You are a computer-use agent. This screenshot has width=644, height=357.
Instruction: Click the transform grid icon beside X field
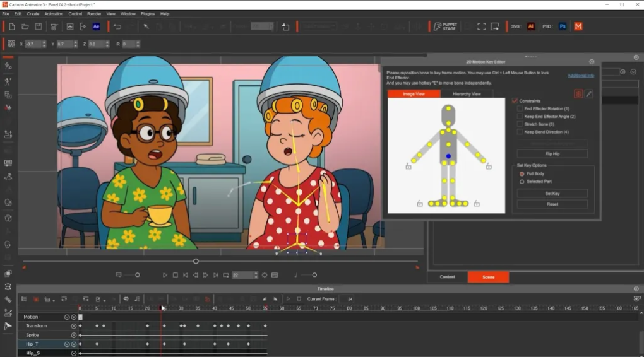click(x=11, y=44)
